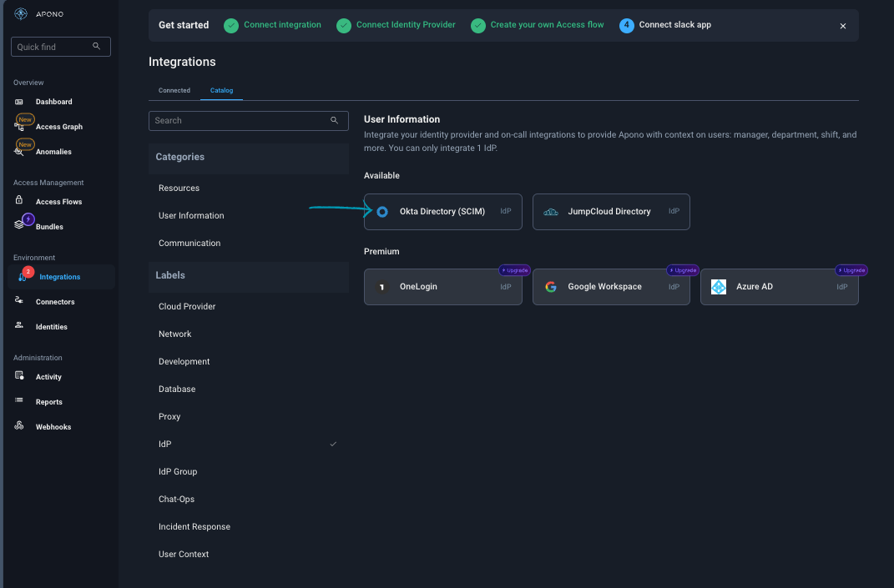Go to Anomalies in sidebar
This screenshot has width=894, height=588.
(x=53, y=152)
